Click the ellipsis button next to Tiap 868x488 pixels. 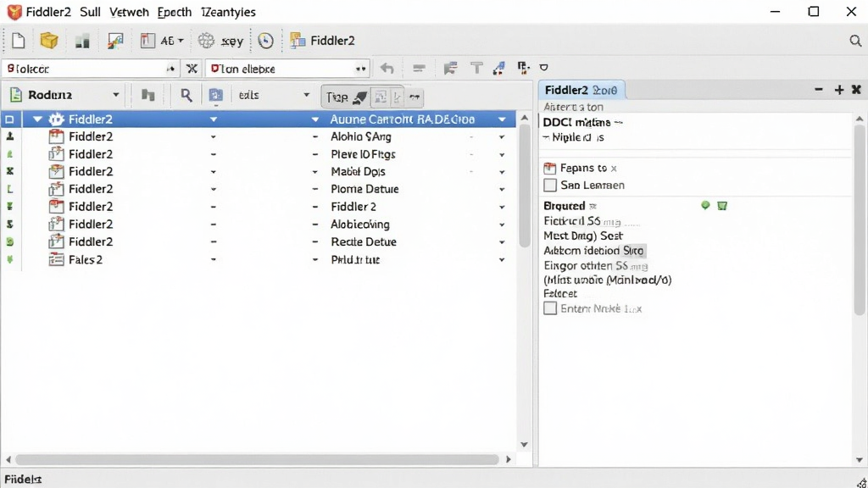click(415, 97)
